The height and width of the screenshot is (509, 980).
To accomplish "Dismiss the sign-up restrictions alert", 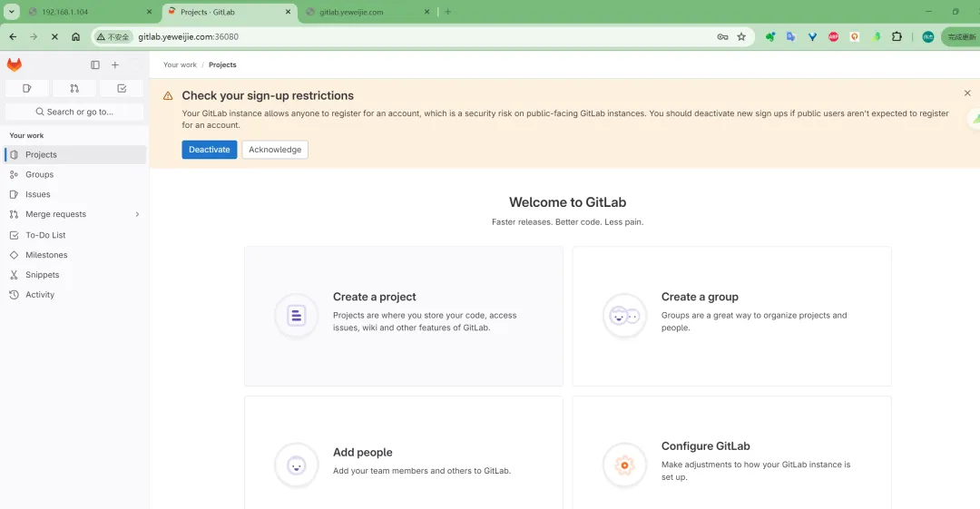I will pos(967,93).
